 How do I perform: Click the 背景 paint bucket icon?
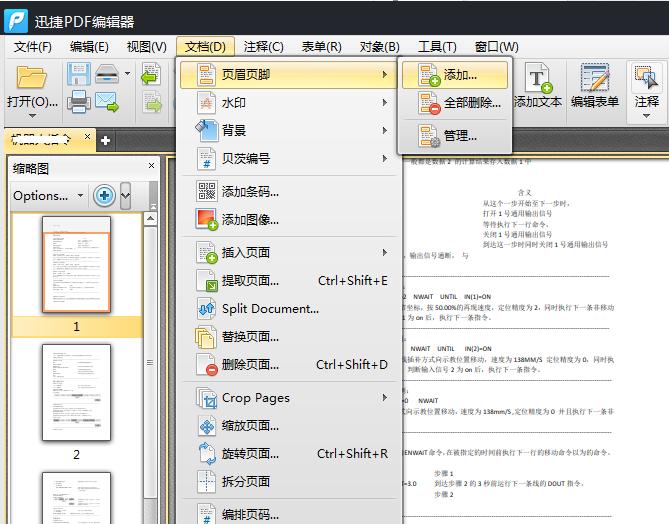(207, 130)
